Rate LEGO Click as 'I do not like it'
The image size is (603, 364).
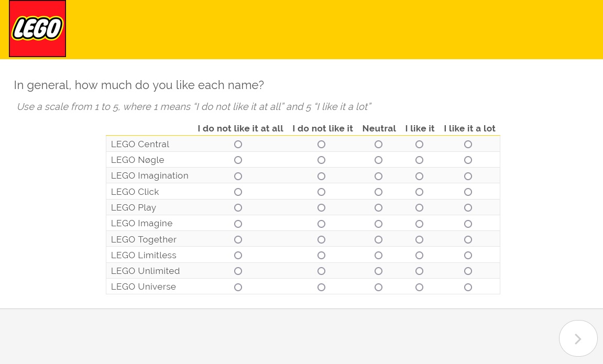(321, 192)
